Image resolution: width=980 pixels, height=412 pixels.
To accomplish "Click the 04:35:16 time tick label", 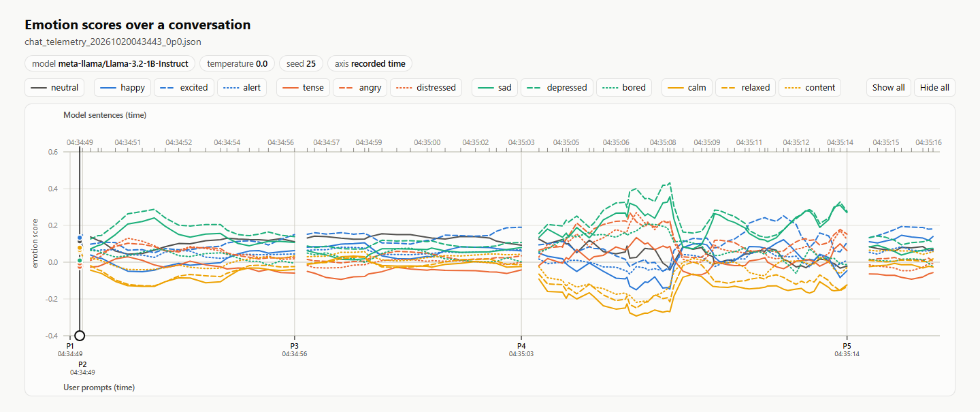I will click(x=928, y=142).
